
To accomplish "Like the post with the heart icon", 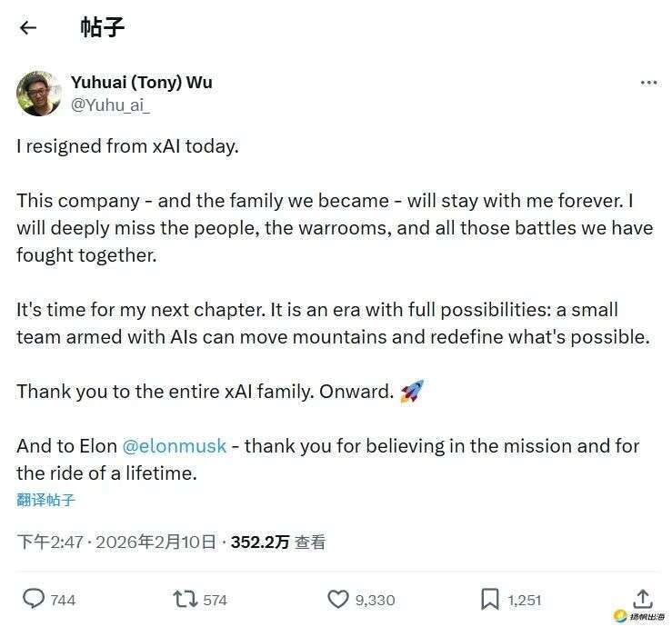I will point(337,599).
